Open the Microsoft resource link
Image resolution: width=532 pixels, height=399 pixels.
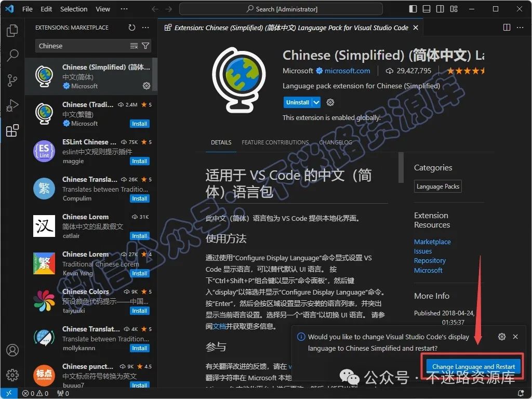428,270
